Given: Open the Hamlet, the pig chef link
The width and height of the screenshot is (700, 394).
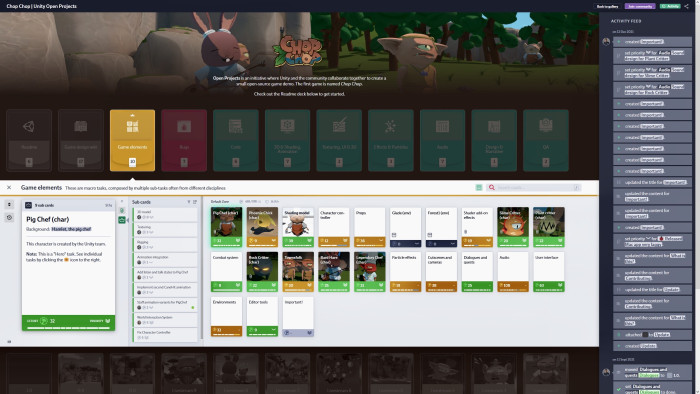Looking at the screenshot, I should tap(71, 229).
